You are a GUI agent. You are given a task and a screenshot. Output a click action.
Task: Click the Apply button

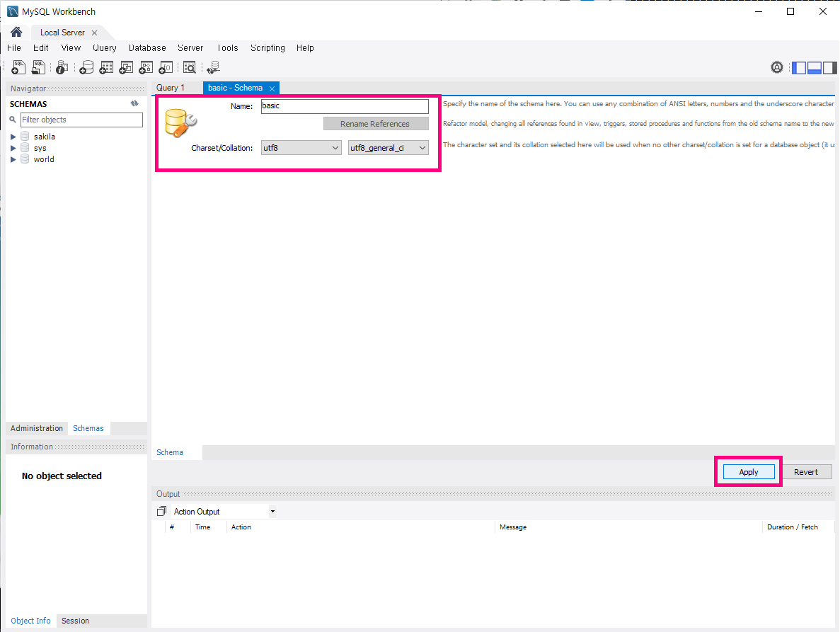(749, 472)
